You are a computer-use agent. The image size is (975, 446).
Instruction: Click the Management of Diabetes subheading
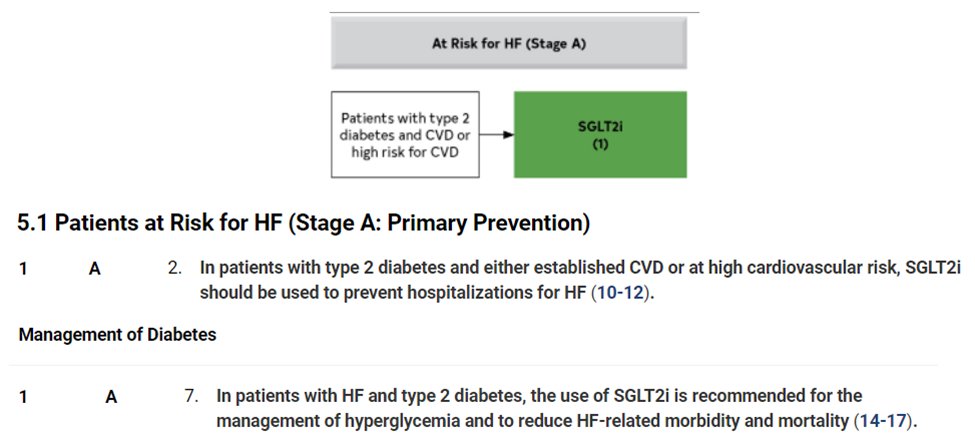(118, 335)
